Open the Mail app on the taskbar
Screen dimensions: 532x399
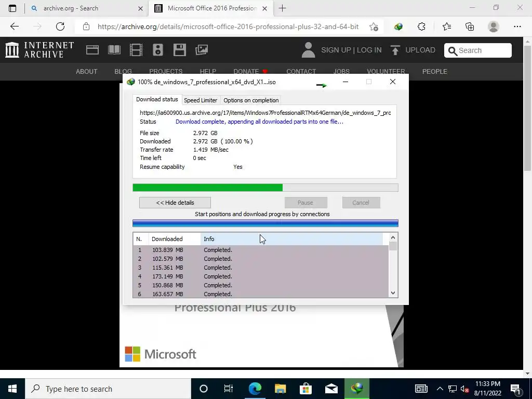coord(331,389)
